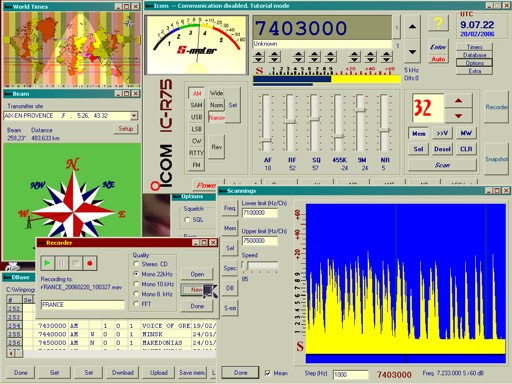The width and height of the screenshot is (512, 384).
Task: Step frequency up with large up arrow
Action: [x=412, y=26]
